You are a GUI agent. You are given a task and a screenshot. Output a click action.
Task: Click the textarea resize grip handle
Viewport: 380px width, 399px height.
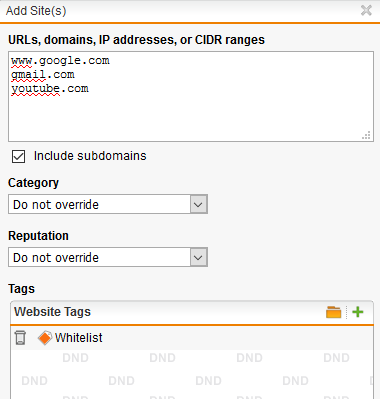pyautogui.click(x=366, y=135)
